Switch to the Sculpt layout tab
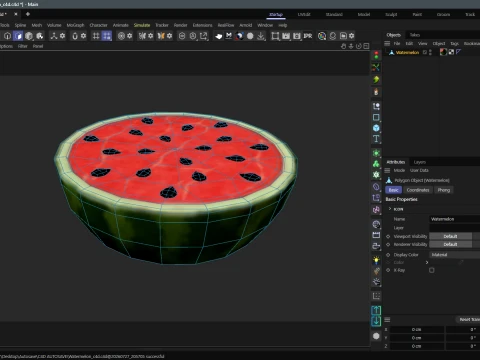This screenshot has height=360, width=480. pos(391,14)
